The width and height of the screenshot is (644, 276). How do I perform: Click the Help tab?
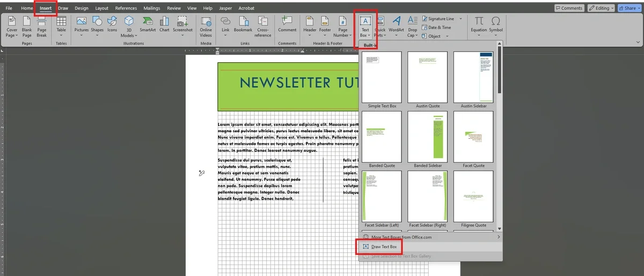pyautogui.click(x=208, y=8)
